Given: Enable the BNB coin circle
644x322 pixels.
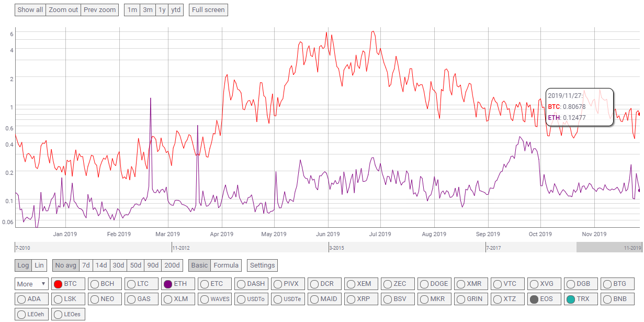Looking at the screenshot, I should click(x=607, y=299).
